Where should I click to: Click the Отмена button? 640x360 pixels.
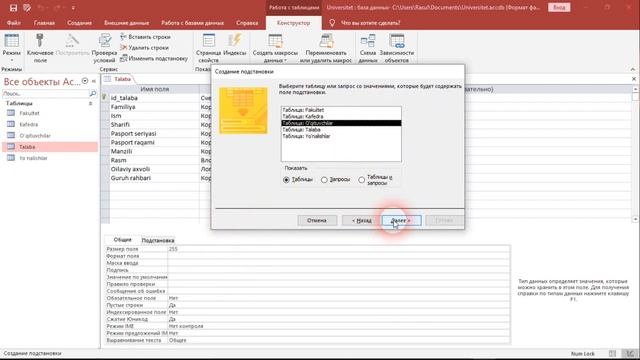point(317,220)
